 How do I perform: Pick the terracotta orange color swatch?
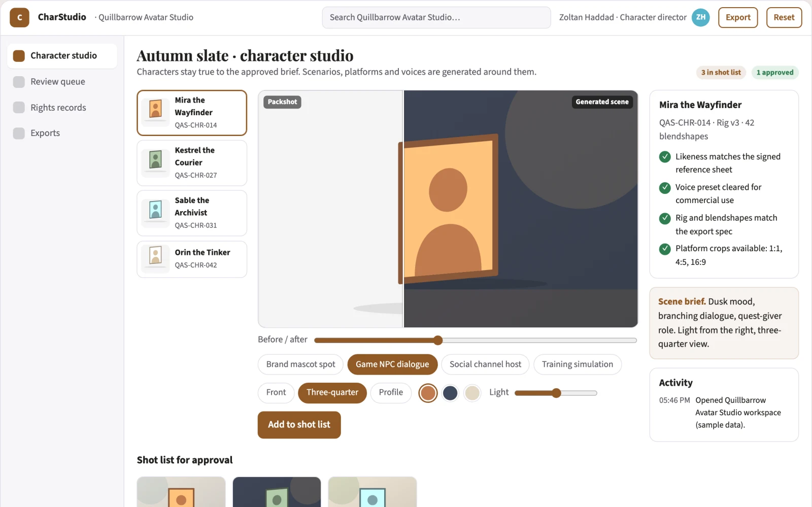click(428, 393)
